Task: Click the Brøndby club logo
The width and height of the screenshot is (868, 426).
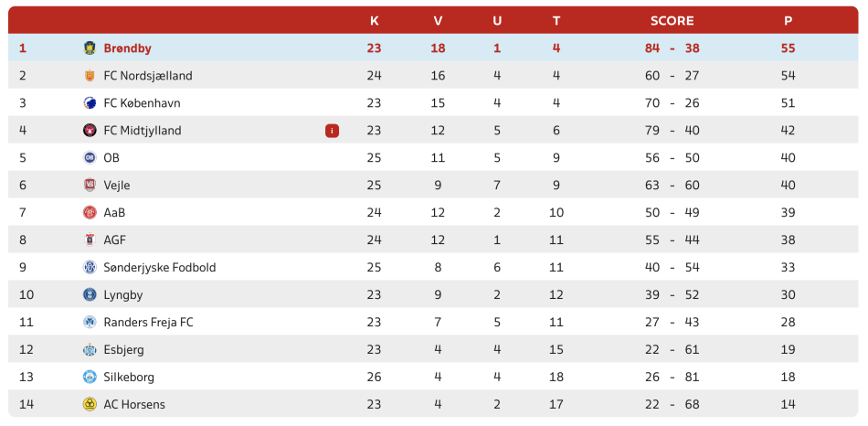Action: 90,48
